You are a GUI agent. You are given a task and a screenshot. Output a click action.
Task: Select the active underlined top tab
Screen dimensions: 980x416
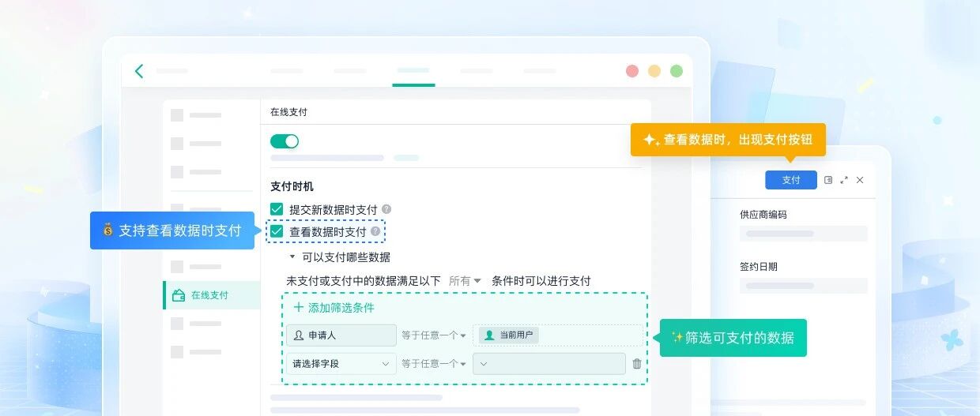tap(413, 72)
